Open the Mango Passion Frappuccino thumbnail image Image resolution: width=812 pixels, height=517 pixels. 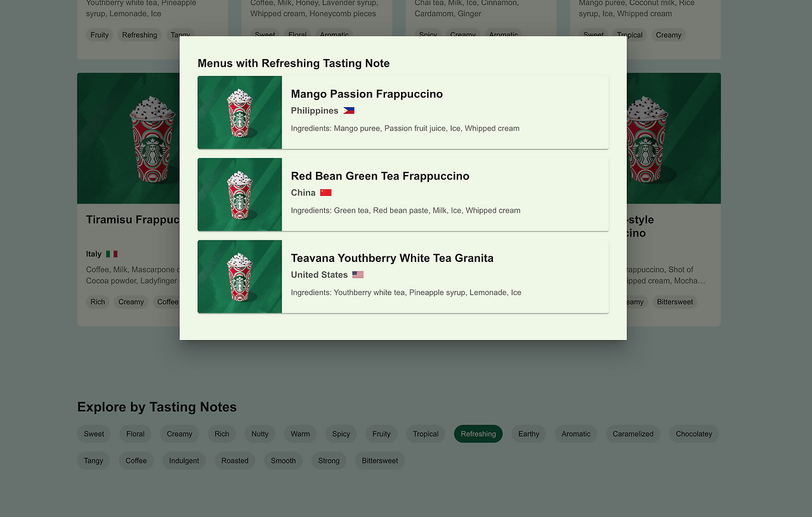click(x=240, y=112)
